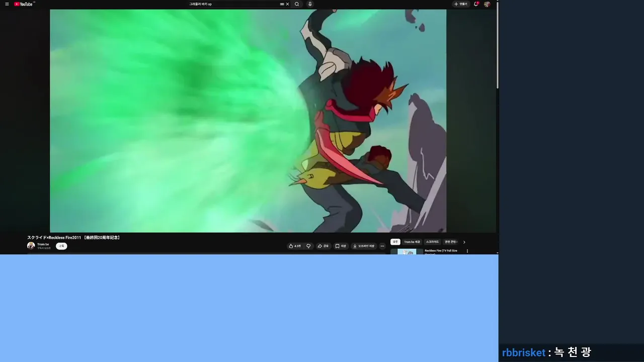
Task: Go to YouTube home via logo
Action: [24, 4]
